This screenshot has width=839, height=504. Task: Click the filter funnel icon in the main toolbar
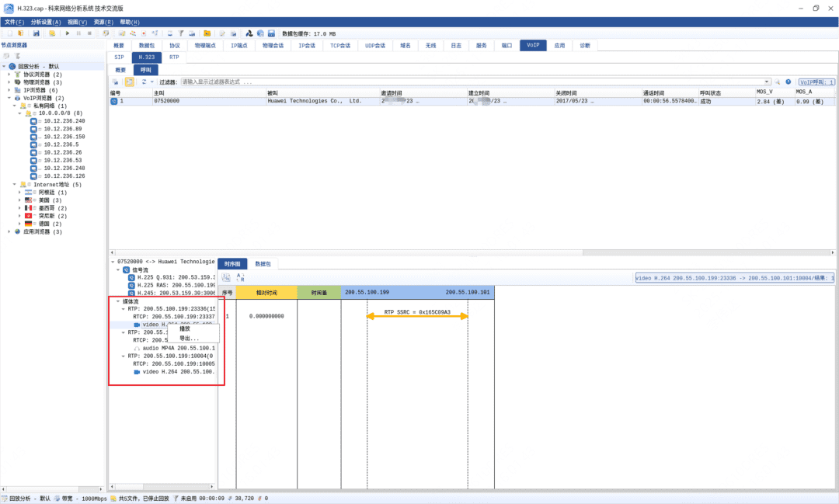tap(179, 33)
